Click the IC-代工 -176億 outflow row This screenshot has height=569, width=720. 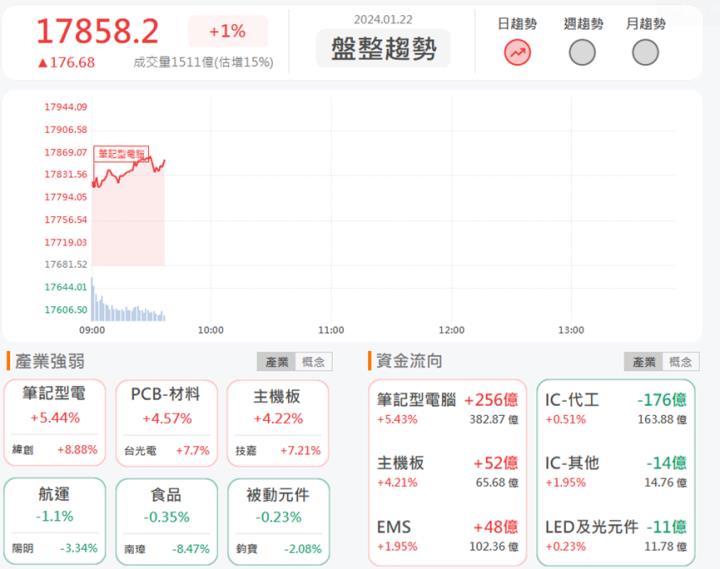pos(615,408)
